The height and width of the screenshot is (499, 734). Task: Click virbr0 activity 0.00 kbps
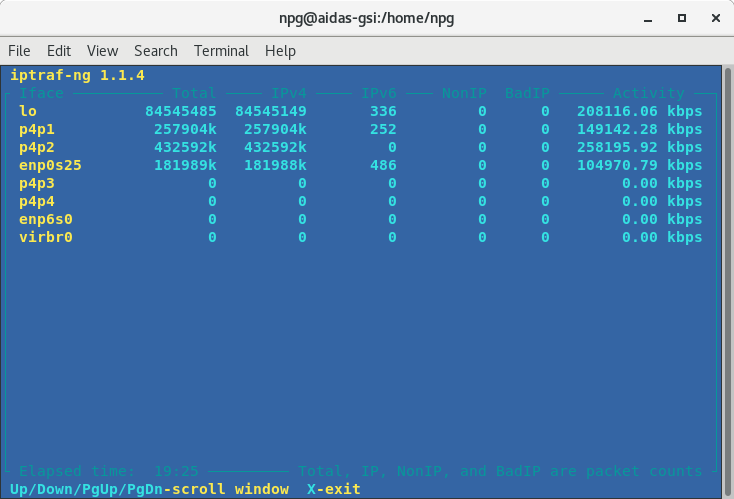[x=662, y=237]
